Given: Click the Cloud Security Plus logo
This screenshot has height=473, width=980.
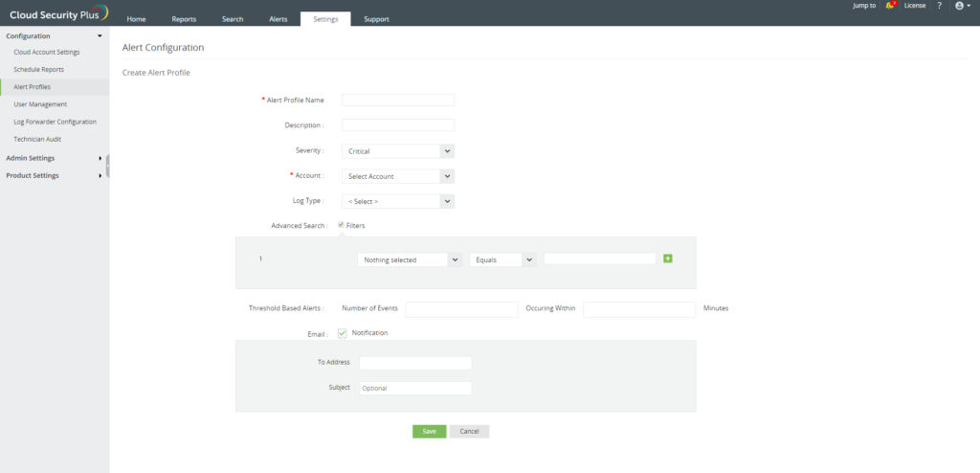Looking at the screenshot, I should point(56,11).
